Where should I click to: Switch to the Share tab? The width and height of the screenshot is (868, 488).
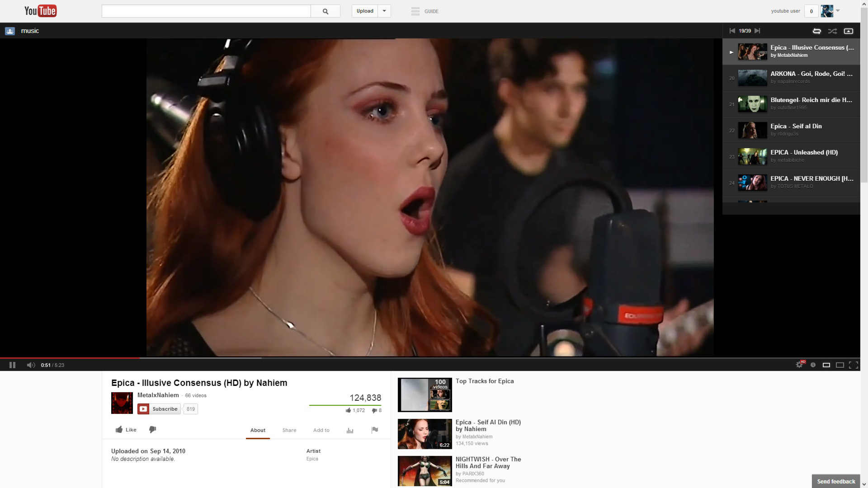point(289,430)
